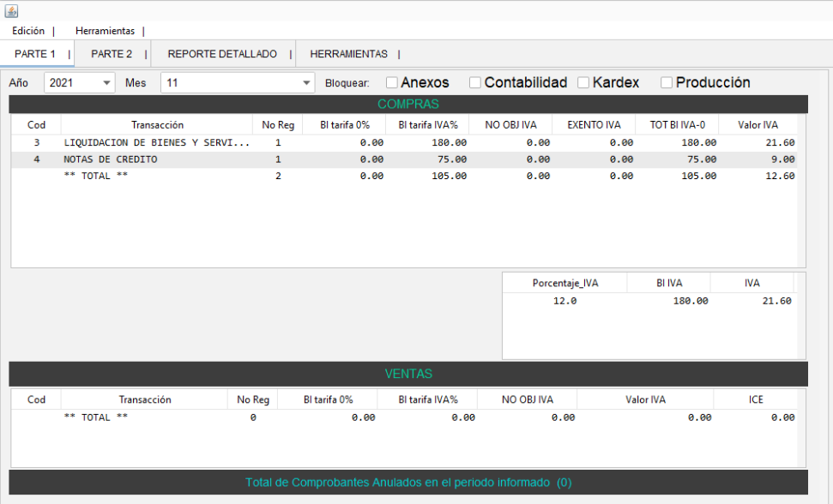Image resolution: width=833 pixels, height=504 pixels.
Task: Select the LIQUIDACION DE BIENES row
Action: pyautogui.click(x=157, y=143)
